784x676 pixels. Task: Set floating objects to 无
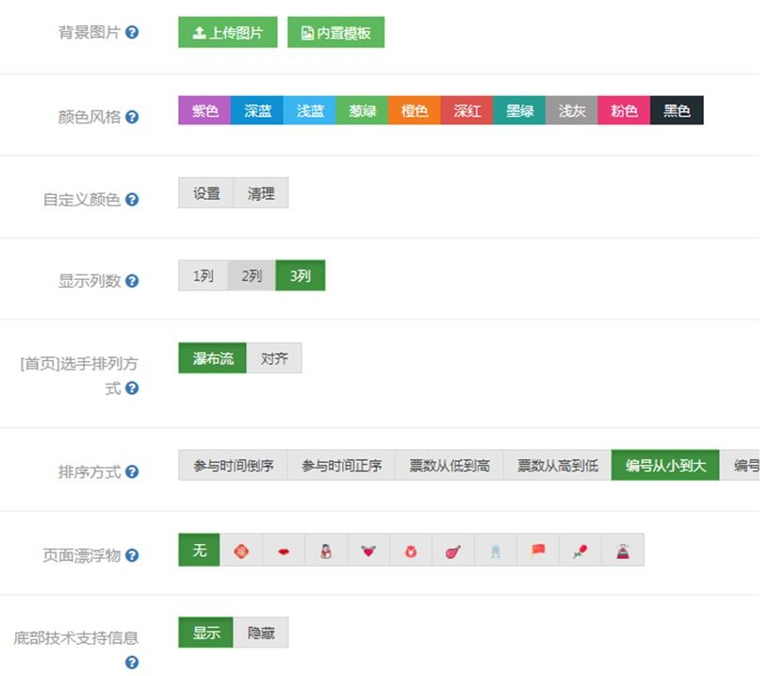[199, 551]
